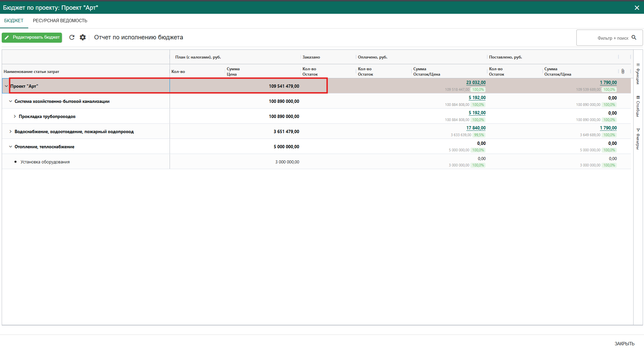
Task: Open the Столбцы side panel
Action: point(638,107)
